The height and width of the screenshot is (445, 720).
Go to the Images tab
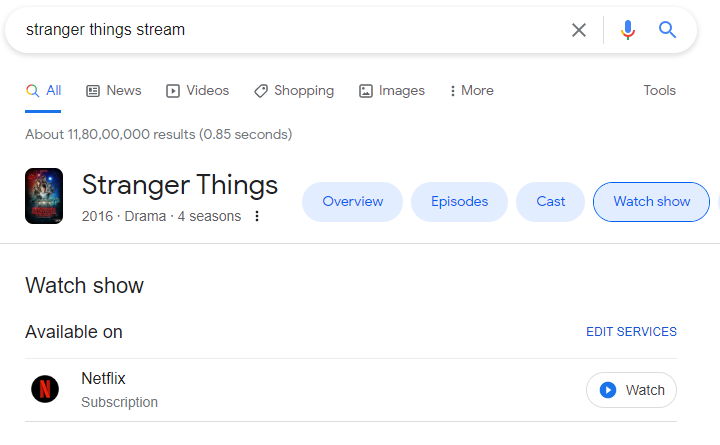pyautogui.click(x=391, y=91)
